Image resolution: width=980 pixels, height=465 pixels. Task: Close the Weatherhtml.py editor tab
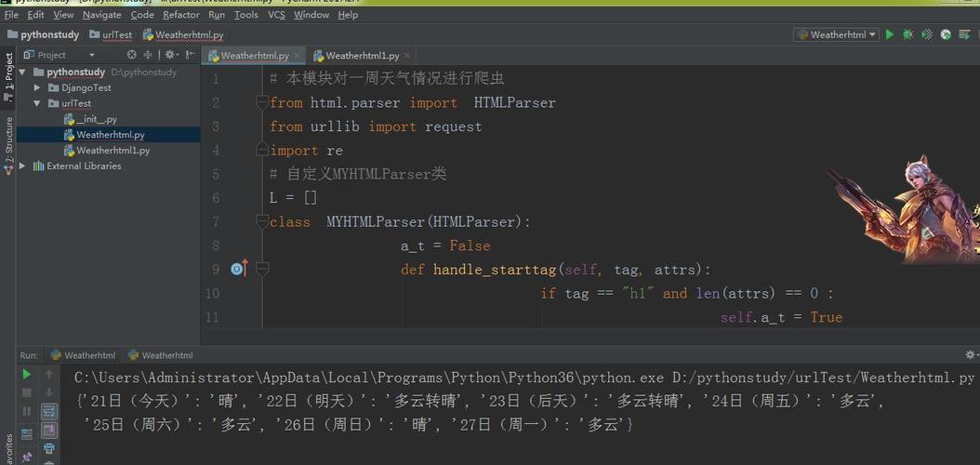(x=297, y=56)
